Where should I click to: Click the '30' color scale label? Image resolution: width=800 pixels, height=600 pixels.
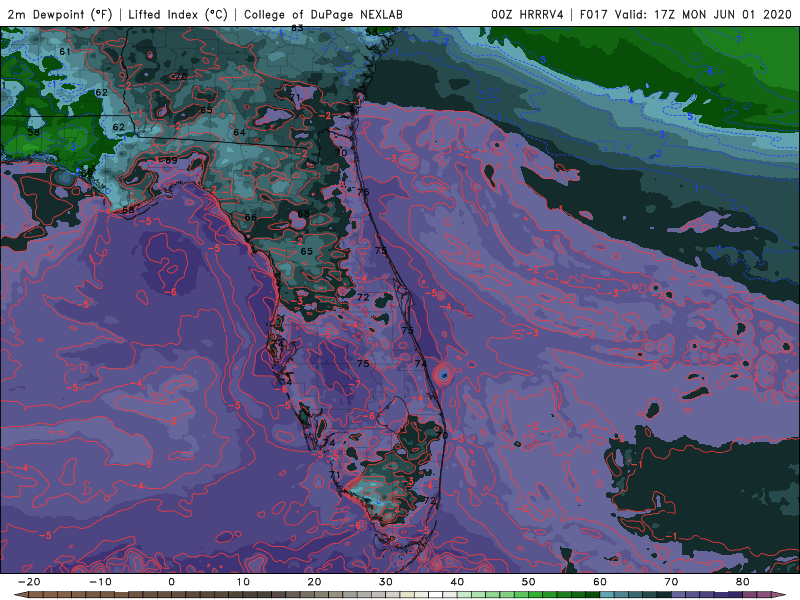click(x=386, y=582)
